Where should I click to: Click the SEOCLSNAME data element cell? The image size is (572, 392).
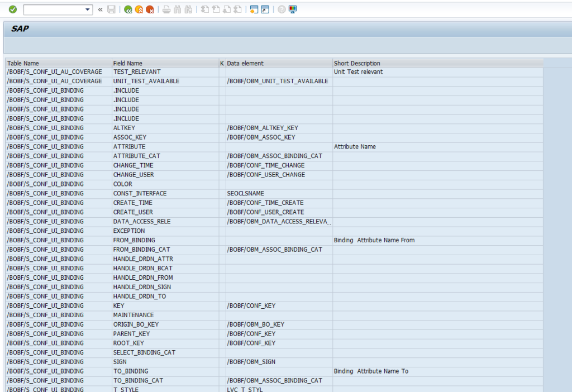[x=279, y=194]
